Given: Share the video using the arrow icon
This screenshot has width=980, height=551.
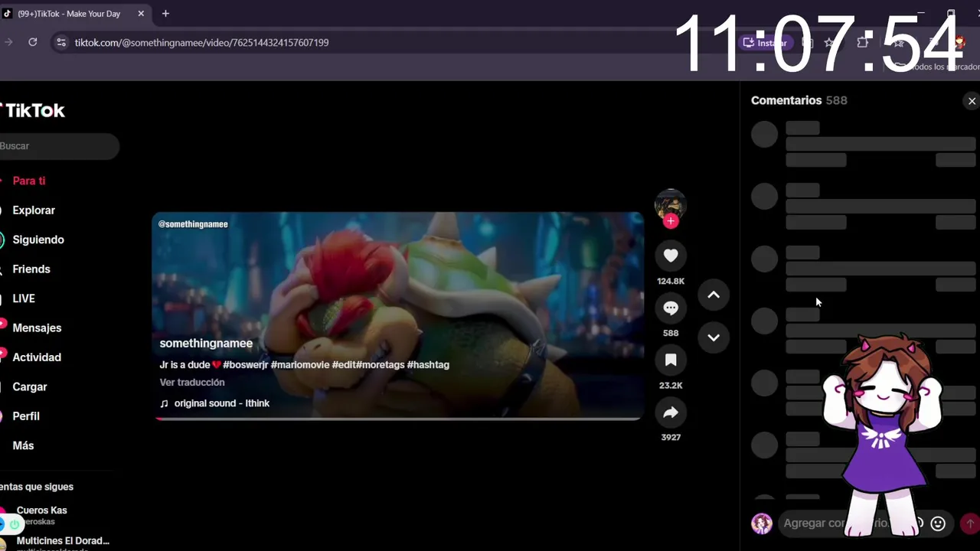Looking at the screenshot, I should (671, 412).
